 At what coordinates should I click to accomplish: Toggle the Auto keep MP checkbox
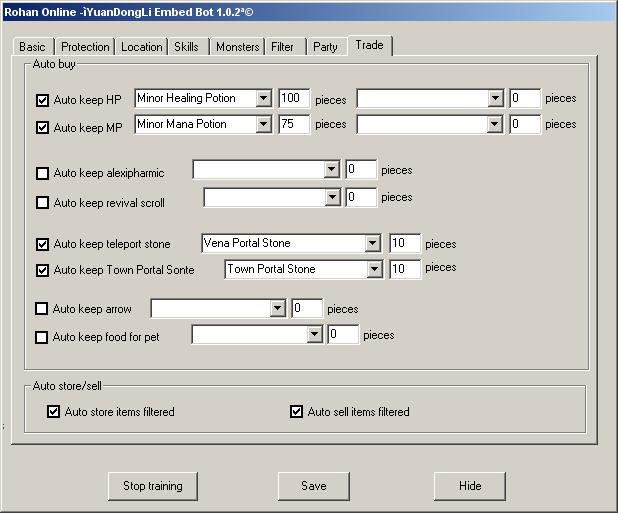pyautogui.click(x=42, y=128)
